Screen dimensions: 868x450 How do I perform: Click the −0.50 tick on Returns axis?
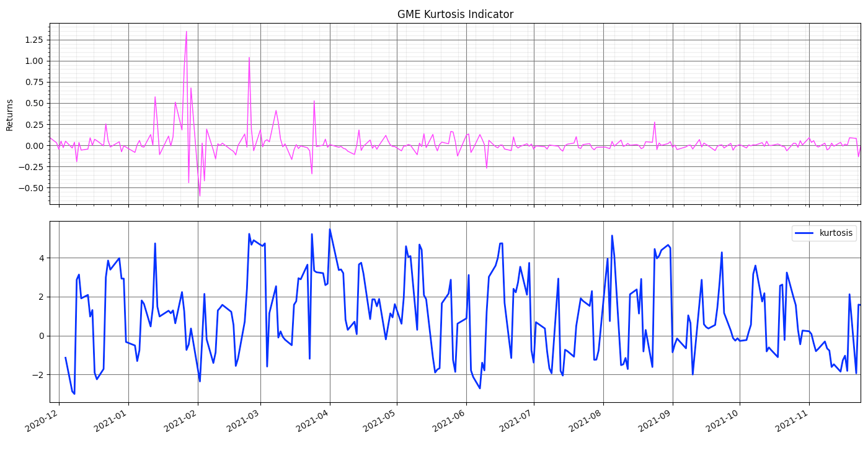click(31, 187)
